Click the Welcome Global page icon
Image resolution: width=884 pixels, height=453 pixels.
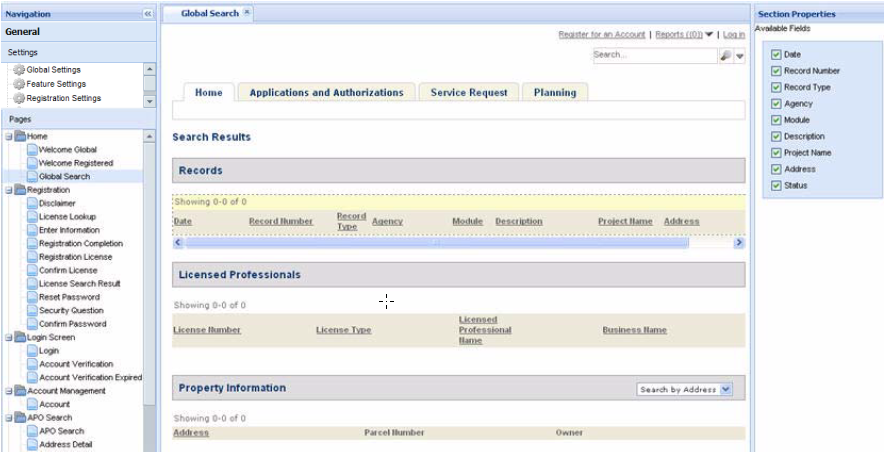[32, 150]
